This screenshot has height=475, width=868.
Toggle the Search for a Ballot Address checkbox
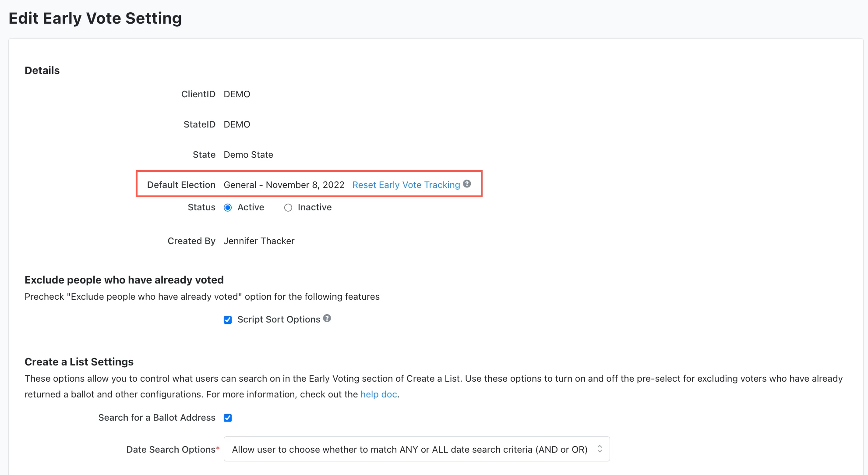[228, 418]
